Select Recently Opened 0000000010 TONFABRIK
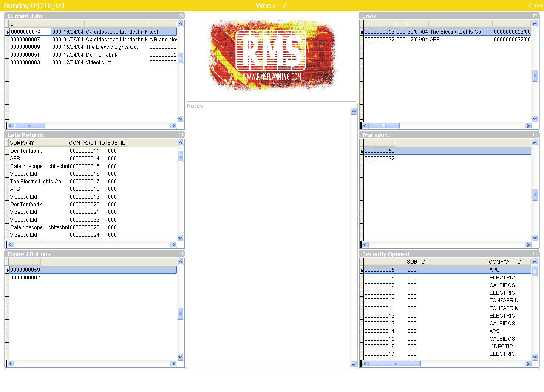 [x=448, y=301]
